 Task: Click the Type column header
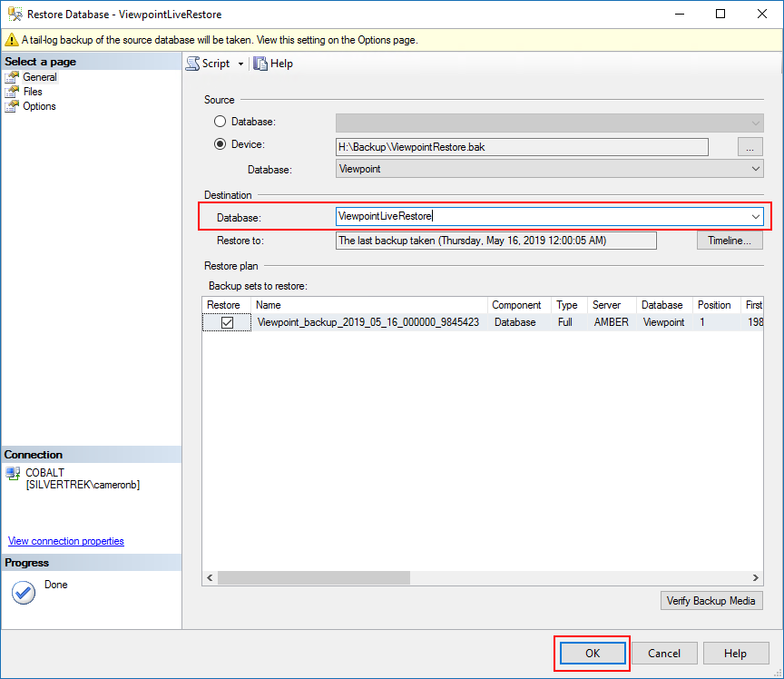click(569, 305)
